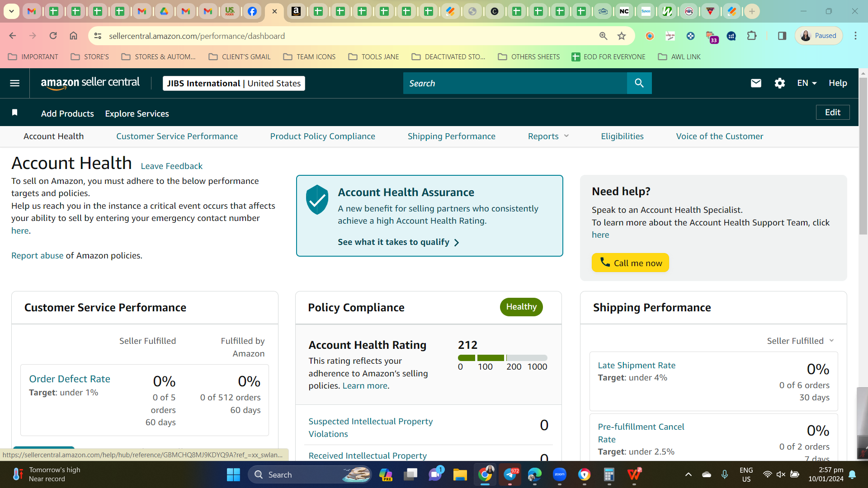868x488 pixels.
Task: Open the Order Defect Rate link
Action: click(70, 379)
